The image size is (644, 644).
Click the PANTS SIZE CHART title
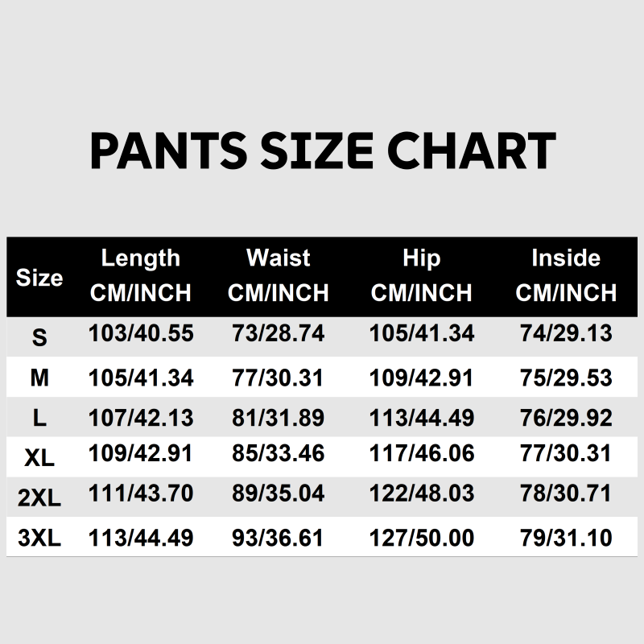(322, 151)
